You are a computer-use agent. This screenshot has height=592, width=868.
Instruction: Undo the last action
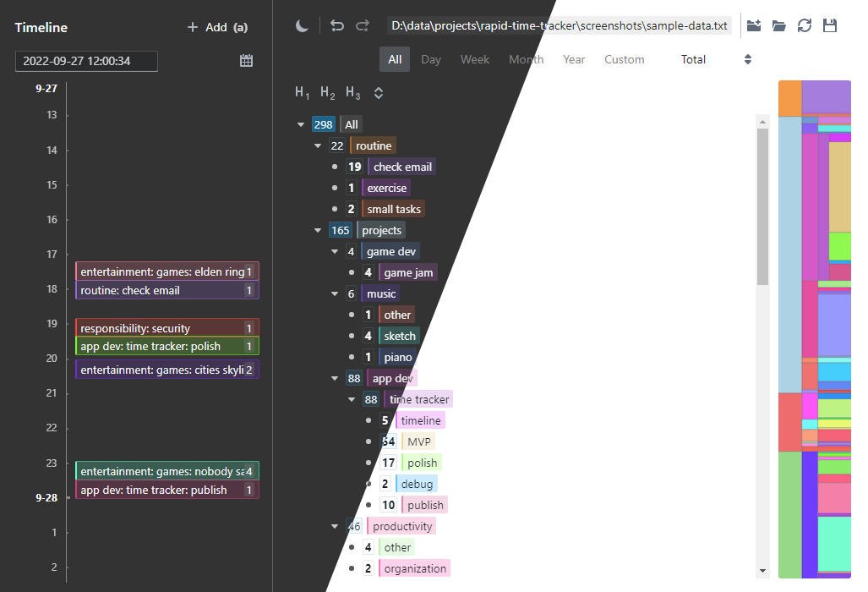pos(336,25)
